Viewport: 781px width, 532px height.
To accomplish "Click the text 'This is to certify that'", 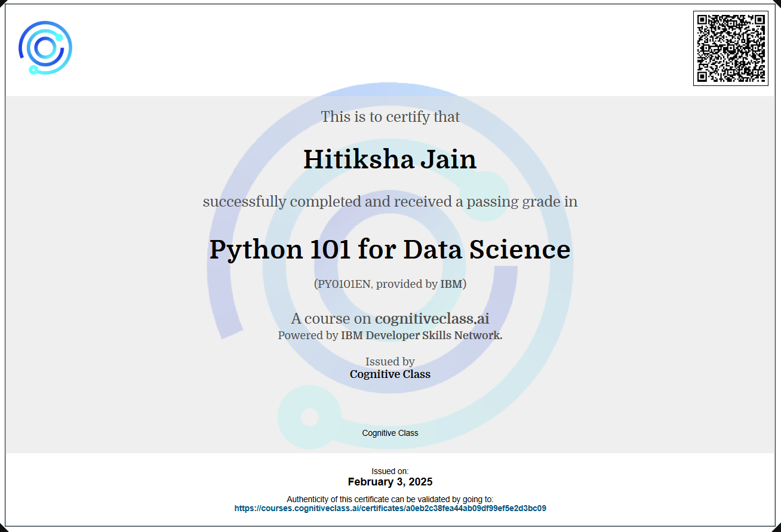I will (x=390, y=116).
